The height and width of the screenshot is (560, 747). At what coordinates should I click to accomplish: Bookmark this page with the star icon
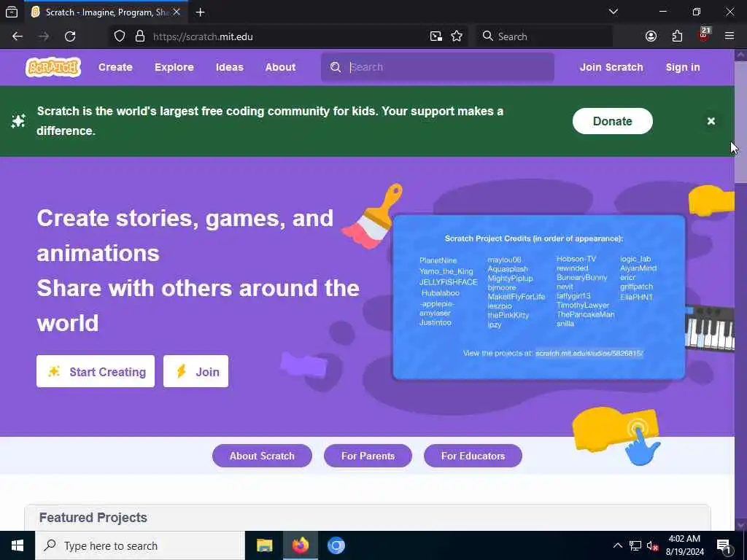coord(457,36)
